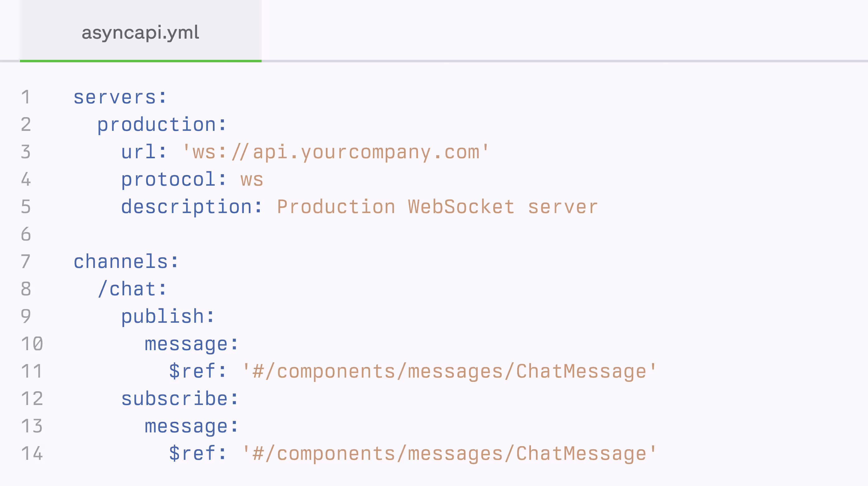
Task: Select the asyncapi.yml file tab
Action: [x=141, y=33]
